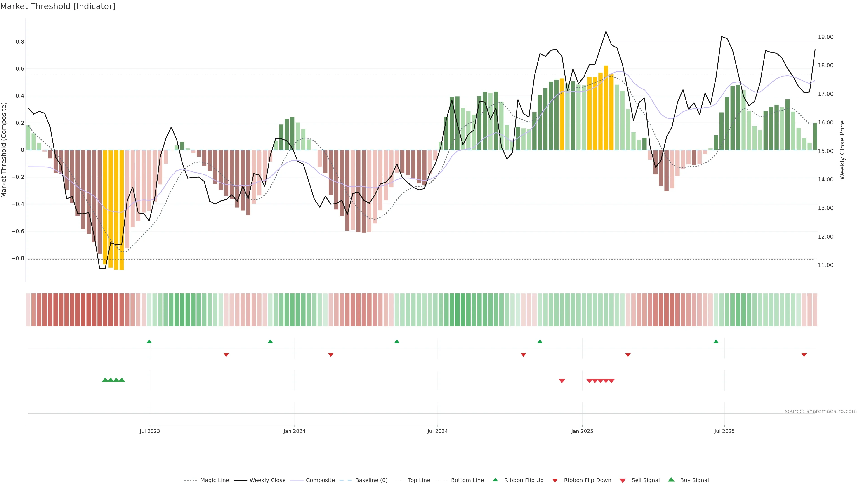Toggle the Magic Line legend entry
This screenshot has width=868, height=488.
[214, 480]
